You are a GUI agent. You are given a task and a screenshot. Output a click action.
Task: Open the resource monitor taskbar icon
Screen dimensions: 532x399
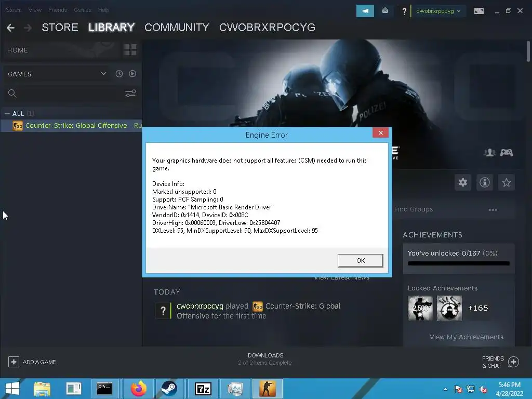(x=235, y=389)
